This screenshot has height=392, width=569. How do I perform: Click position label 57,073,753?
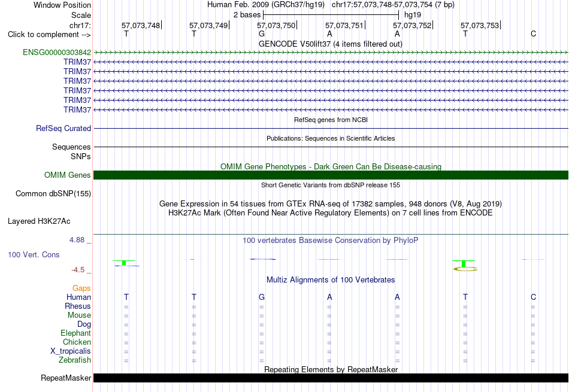[x=480, y=25]
